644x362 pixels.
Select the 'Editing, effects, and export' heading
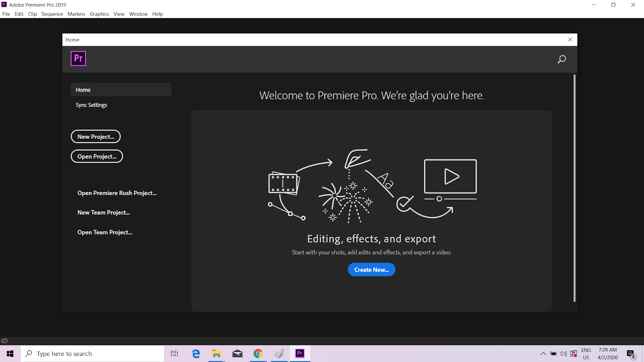click(x=372, y=239)
